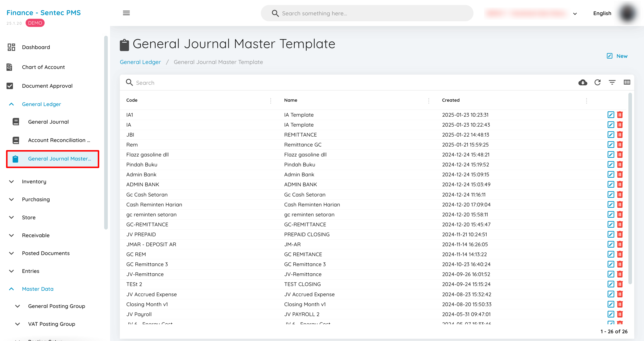This screenshot has height=341, width=644.
Task: Open the account selector dropdown arrow
Action: pyautogui.click(x=575, y=14)
